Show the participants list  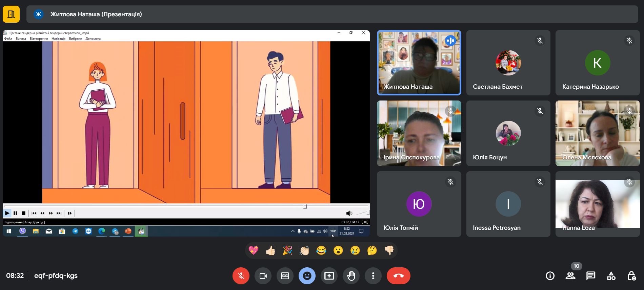pyautogui.click(x=570, y=276)
